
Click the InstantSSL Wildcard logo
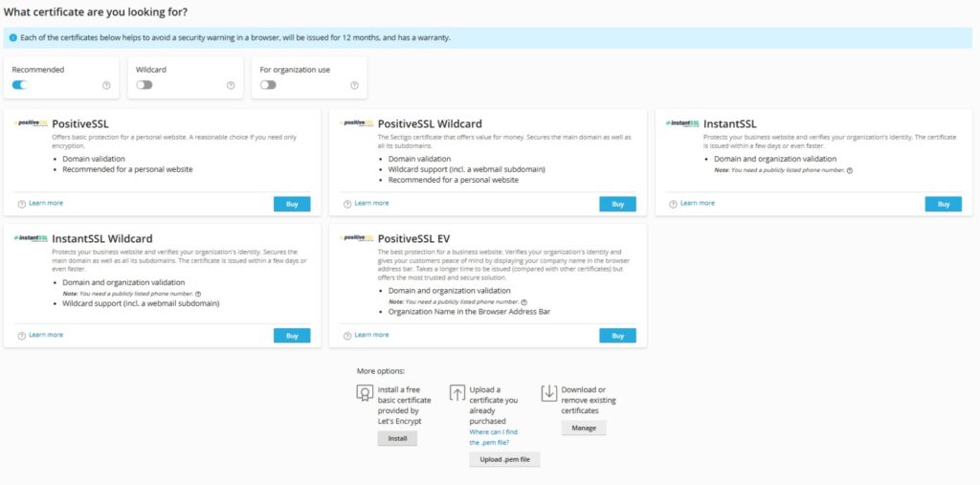pos(32,237)
